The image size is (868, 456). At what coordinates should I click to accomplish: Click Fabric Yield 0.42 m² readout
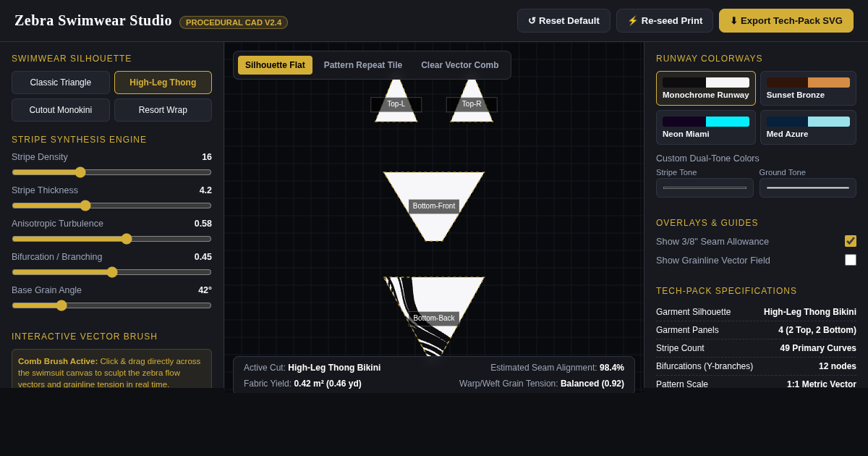(302, 384)
